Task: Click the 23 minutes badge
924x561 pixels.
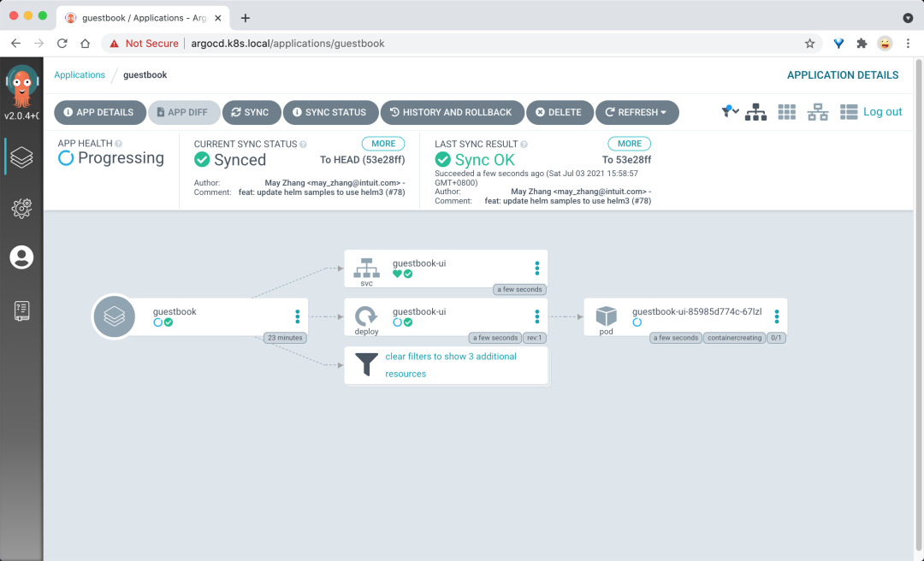Action: click(285, 338)
